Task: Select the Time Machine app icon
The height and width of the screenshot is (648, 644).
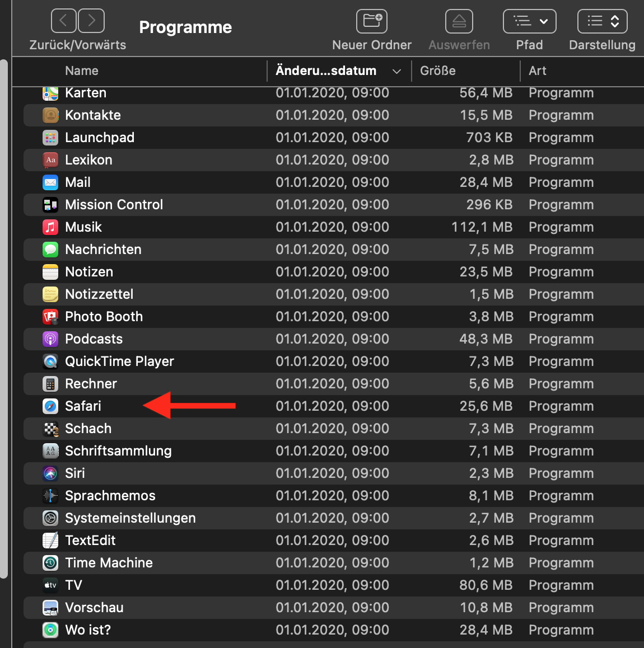Action: coord(50,563)
